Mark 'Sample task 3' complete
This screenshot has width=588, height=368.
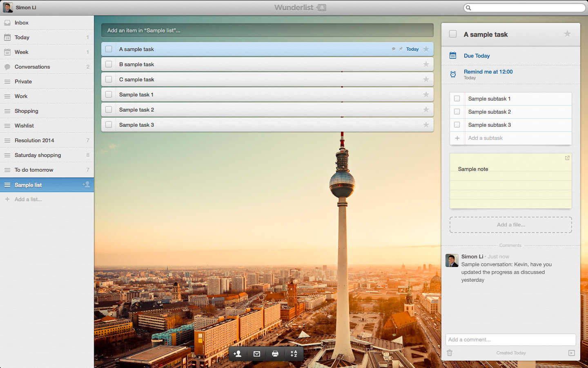(109, 125)
